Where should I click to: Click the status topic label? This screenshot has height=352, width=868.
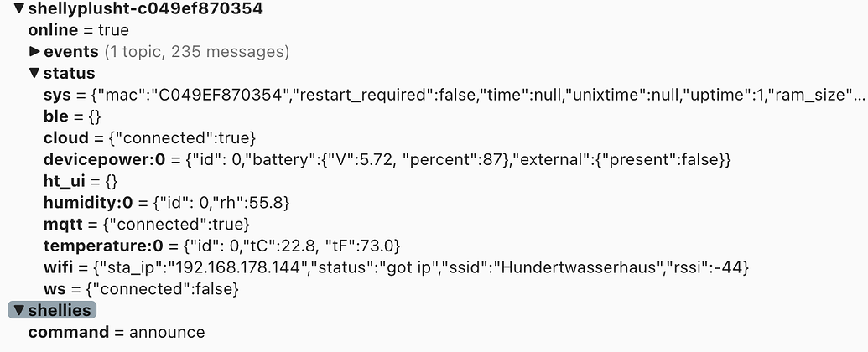70,73
